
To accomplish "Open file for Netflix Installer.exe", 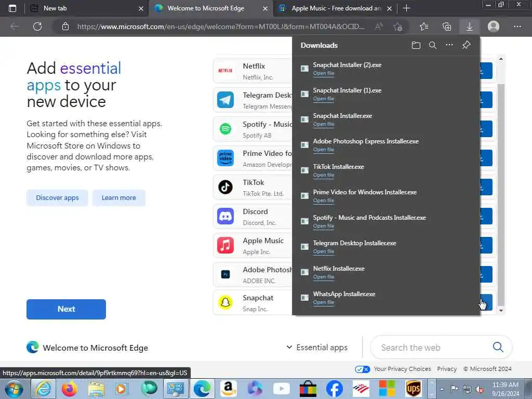I will click(x=324, y=277).
